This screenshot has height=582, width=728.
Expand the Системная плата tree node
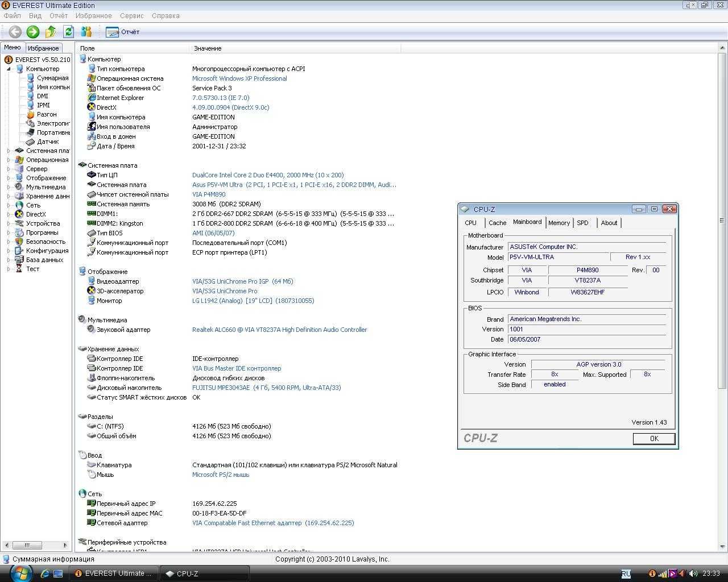pos(9,151)
